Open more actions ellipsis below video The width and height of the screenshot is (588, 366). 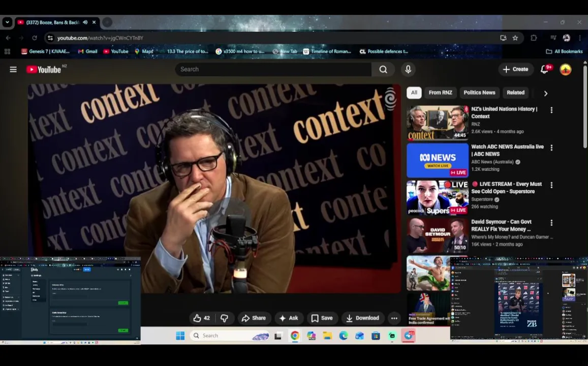pyautogui.click(x=394, y=318)
